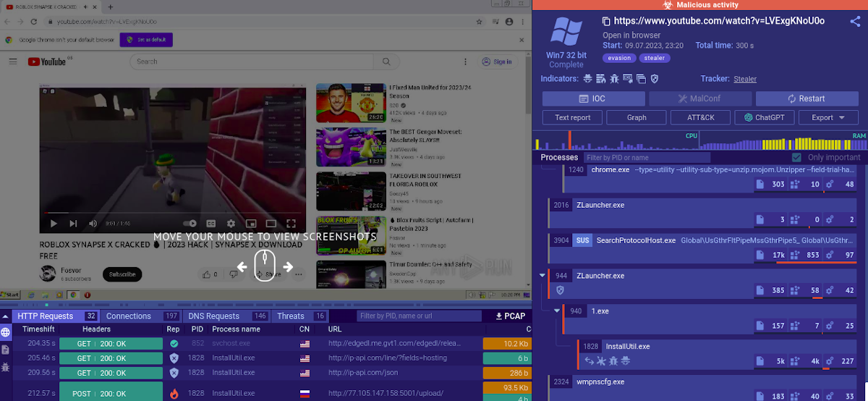Click the bug indicator icon in Indicators row
The height and width of the screenshot is (401, 868).
click(x=614, y=78)
